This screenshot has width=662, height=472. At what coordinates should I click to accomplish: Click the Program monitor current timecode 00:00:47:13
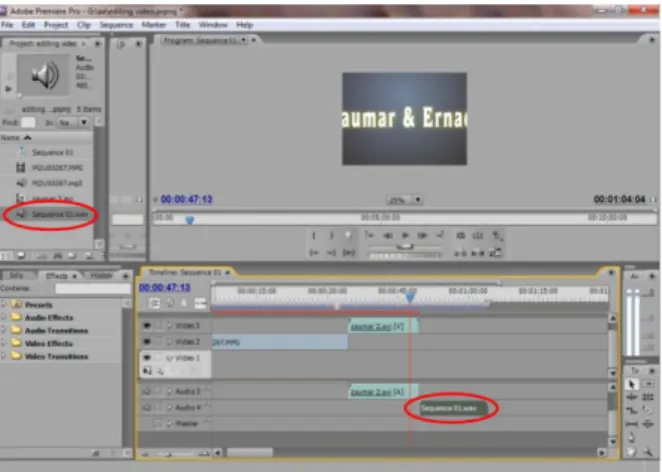click(187, 199)
